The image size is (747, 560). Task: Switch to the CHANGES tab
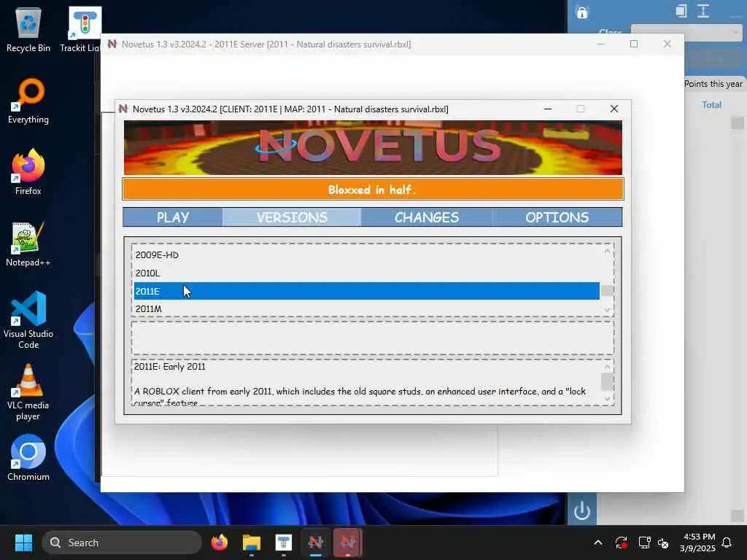click(x=426, y=217)
